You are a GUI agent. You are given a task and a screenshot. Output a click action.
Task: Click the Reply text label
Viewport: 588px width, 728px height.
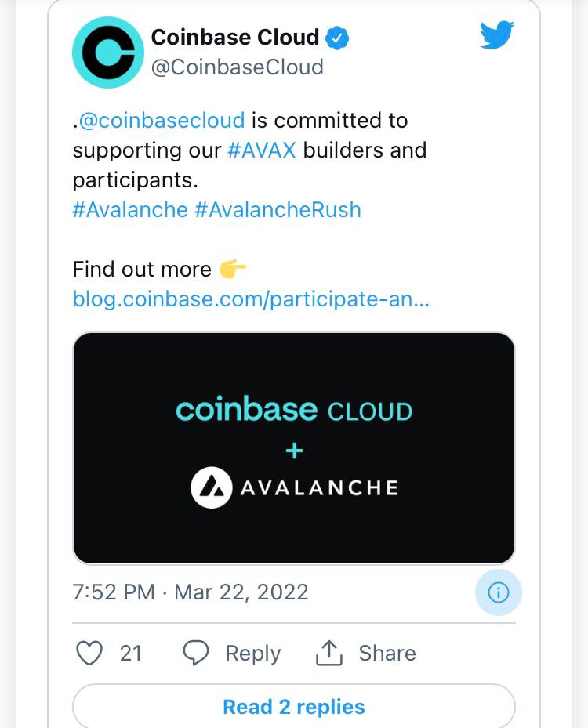coord(252,653)
